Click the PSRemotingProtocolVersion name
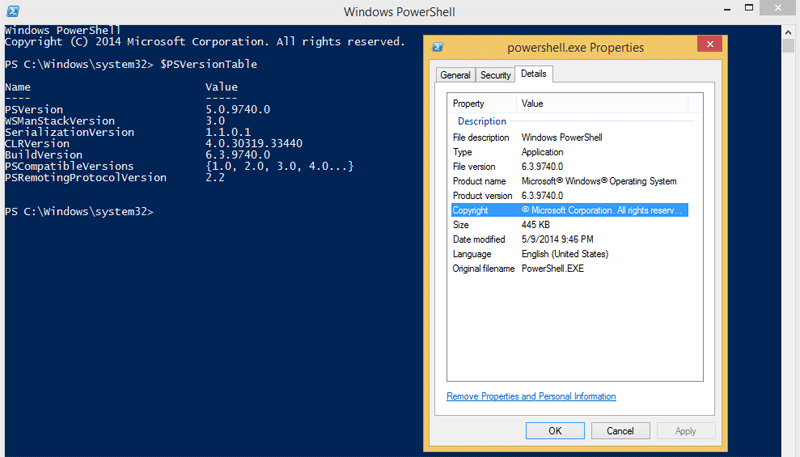Viewport: 800px width, 457px height. tap(86, 177)
